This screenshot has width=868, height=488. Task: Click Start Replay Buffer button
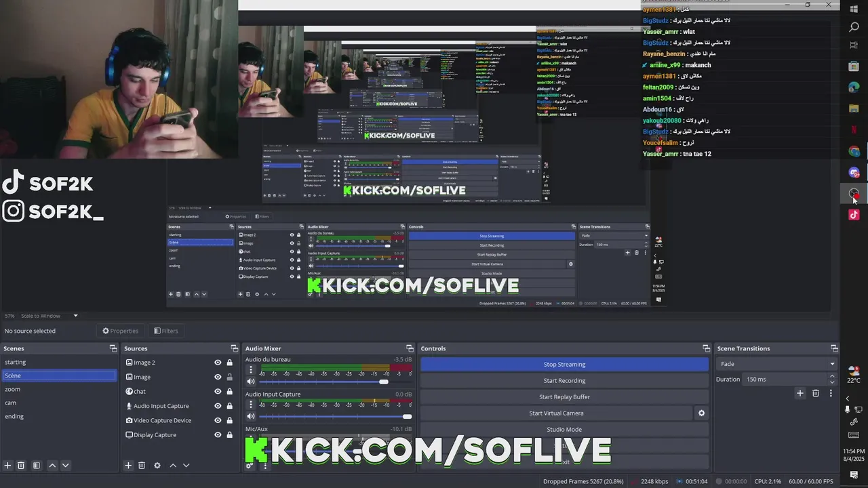(564, 396)
